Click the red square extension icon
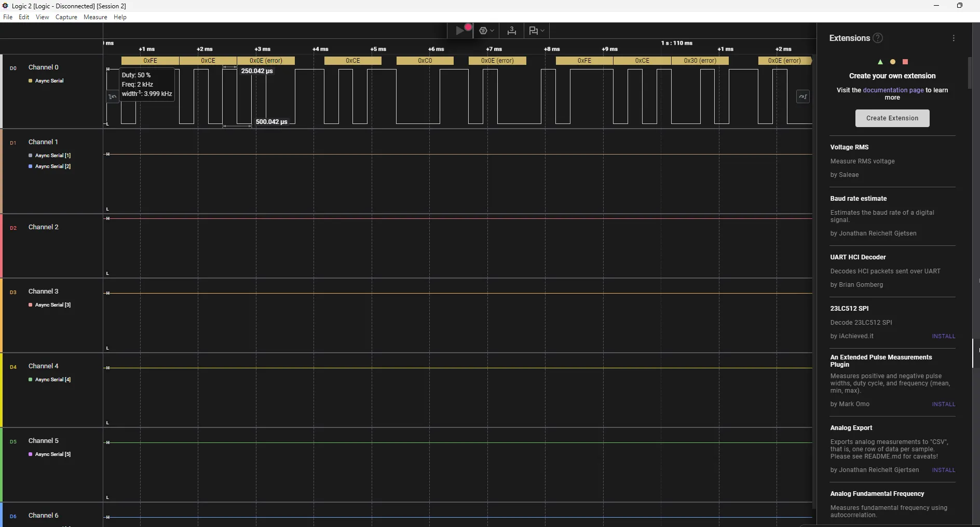This screenshot has height=527, width=980. pos(905,62)
